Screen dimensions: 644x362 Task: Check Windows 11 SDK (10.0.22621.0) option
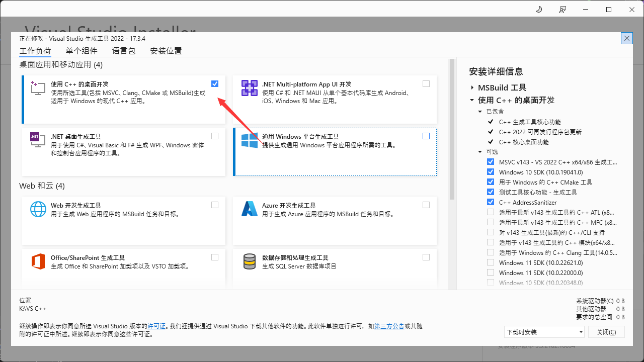[491, 262]
